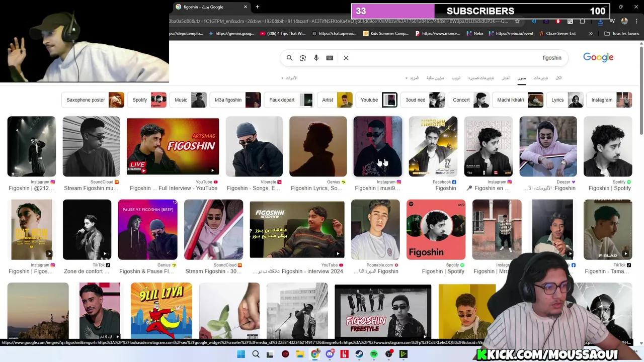Open the Windows Start menu

[x=241, y=354]
